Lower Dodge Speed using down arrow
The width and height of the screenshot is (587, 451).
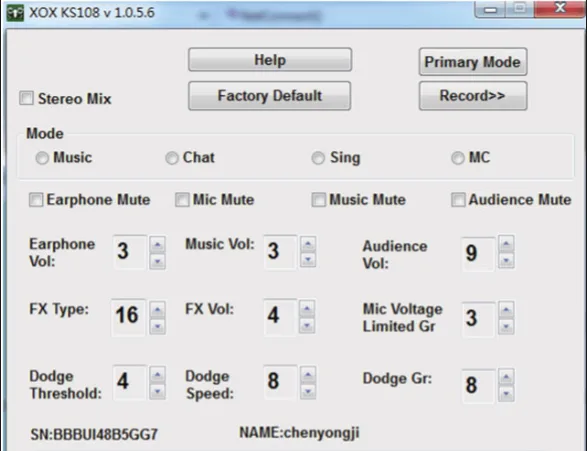tap(308, 391)
